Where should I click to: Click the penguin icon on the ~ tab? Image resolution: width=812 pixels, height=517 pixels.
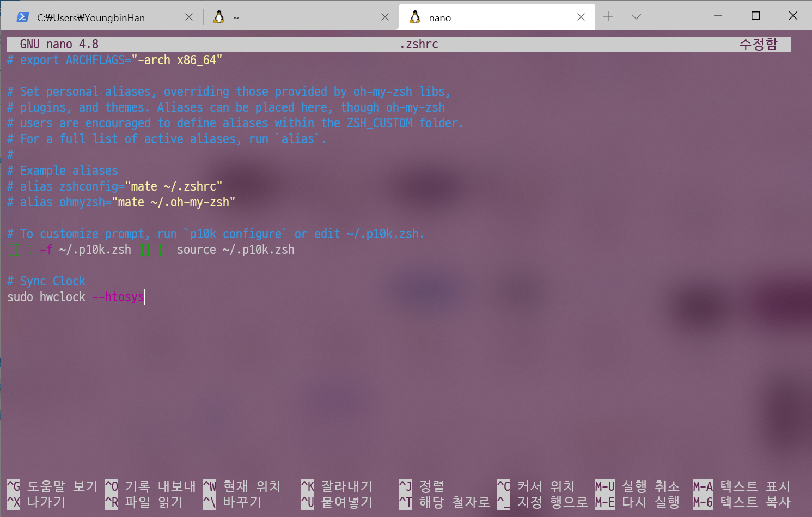tap(219, 17)
